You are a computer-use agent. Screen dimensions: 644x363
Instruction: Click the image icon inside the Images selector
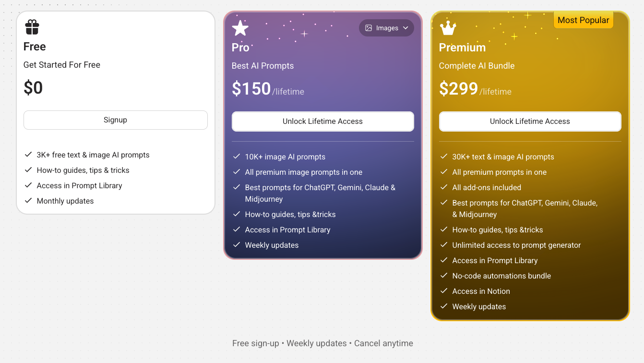click(x=369, y=27)
